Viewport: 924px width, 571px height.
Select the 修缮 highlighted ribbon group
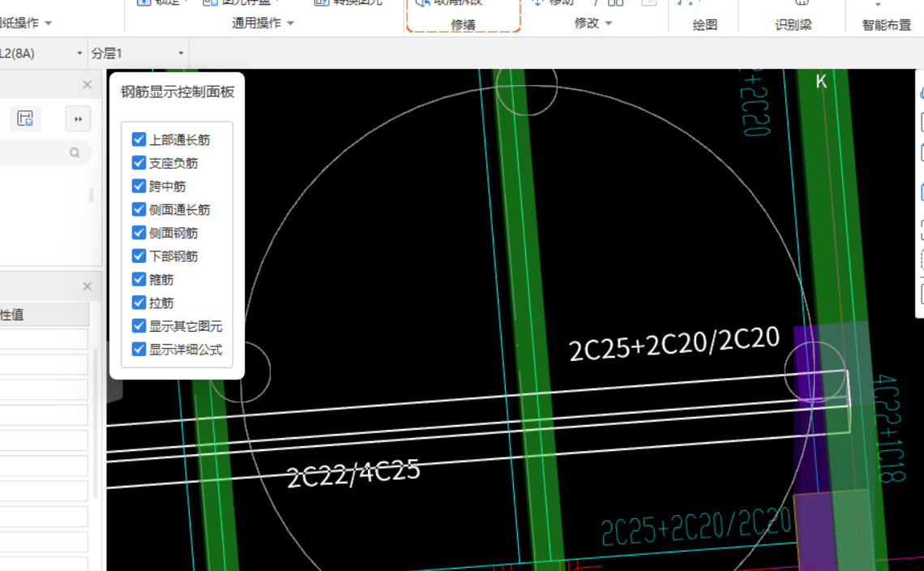[463, 25]
